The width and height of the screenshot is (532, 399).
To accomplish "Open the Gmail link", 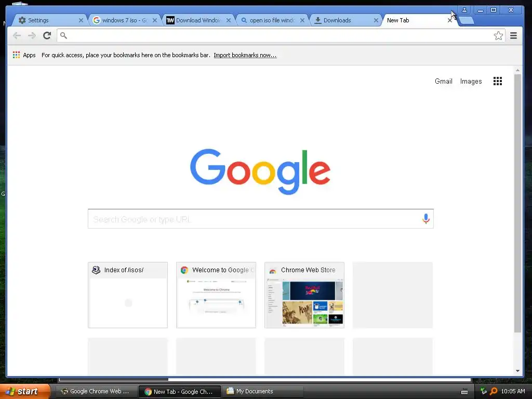I will pyautogui.click(x=444, y=81).
